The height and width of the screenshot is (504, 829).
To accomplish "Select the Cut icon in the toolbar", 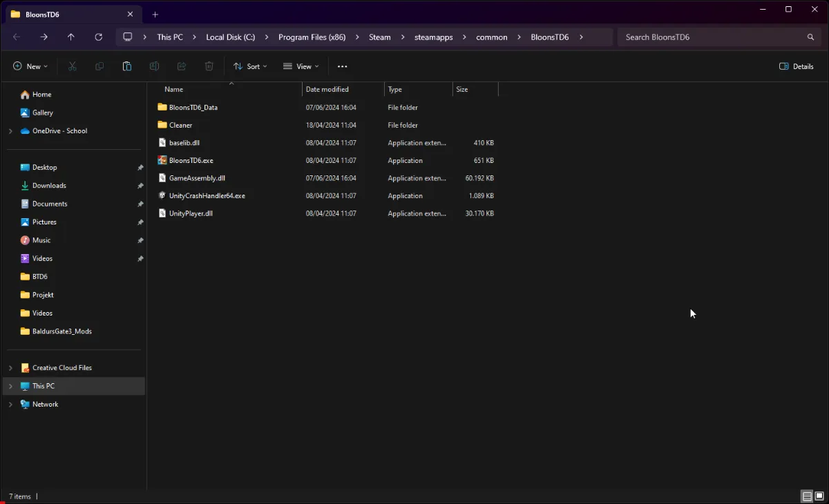I will [x=71, y=66].
